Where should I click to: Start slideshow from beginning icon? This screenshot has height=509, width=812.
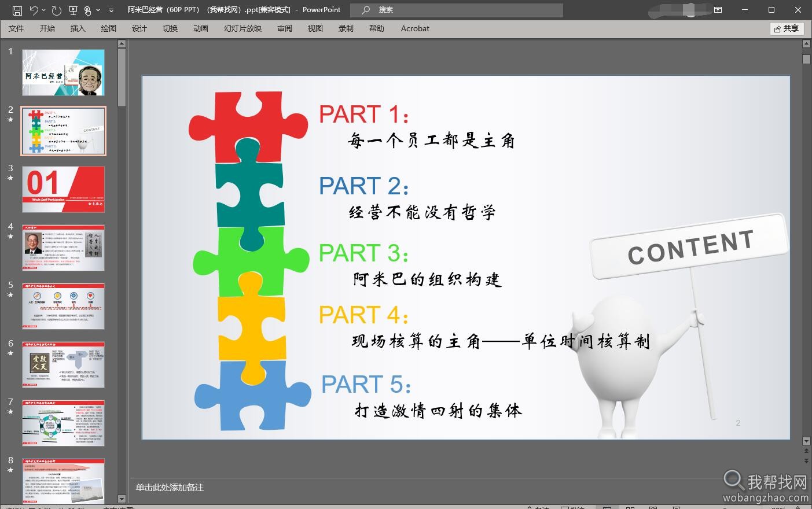pyautogui.click(x=73, y=10)
